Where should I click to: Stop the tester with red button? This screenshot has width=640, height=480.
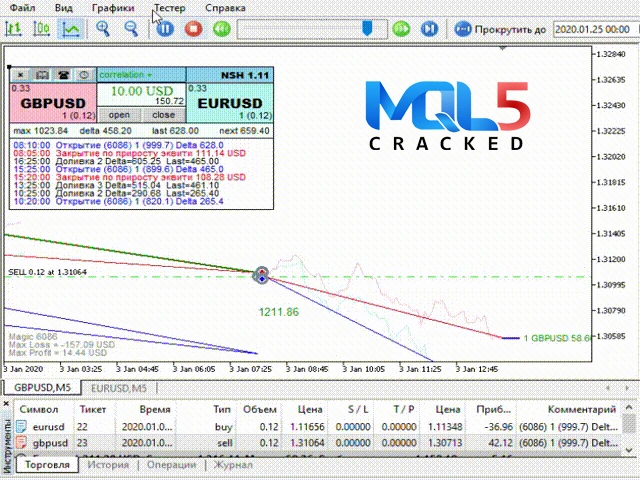point(193,29)
